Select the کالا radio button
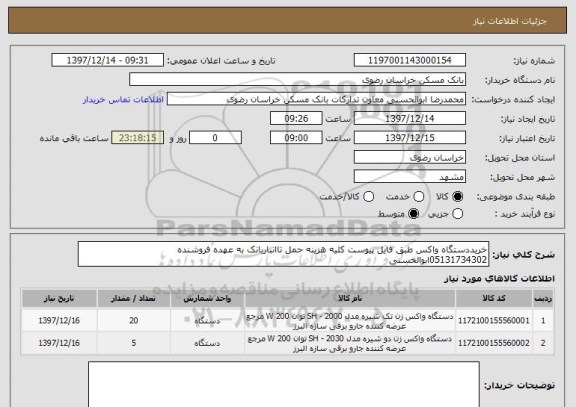Screen dimensions: 576x407 (x=457, y=197)
